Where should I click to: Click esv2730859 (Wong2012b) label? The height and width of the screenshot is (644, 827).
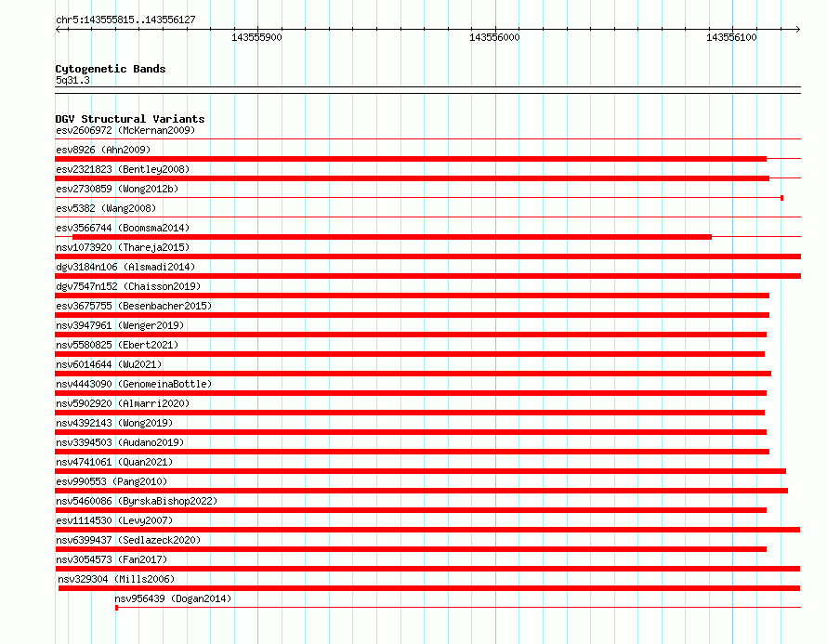[117, 189]
